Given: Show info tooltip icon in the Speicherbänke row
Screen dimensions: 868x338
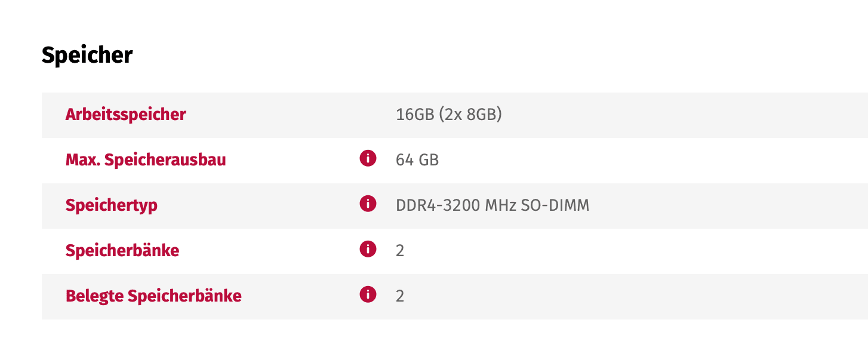Looking at the screenshot, I should [x=368, y=249].
